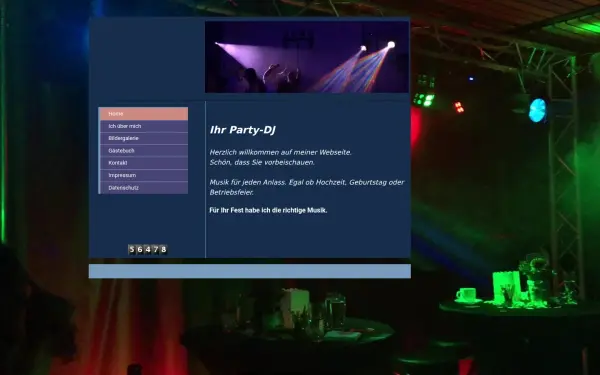The height and width of the screenshot is (375, 600).
Task: Click the heading Ihr Party-DJ
Action: [243, 130]
